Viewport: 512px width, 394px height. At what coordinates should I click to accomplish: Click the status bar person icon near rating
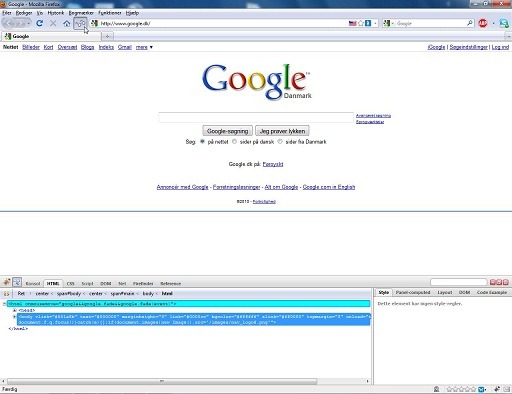436,389
